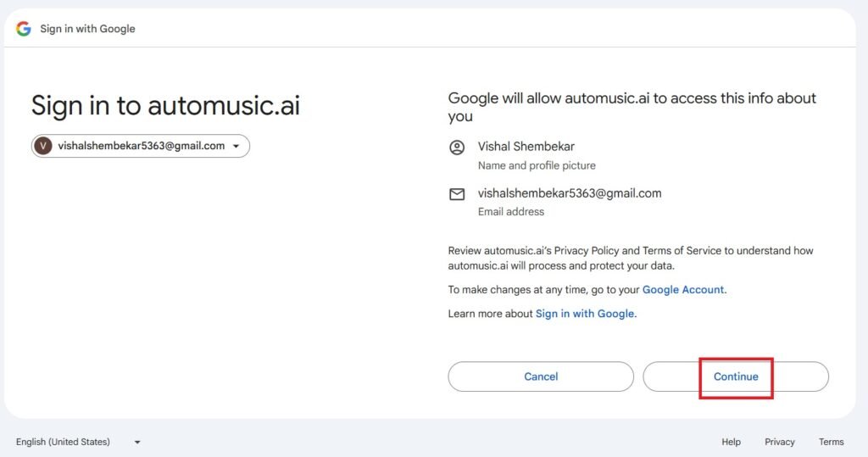Expand the account chooser dropdown arrow
Image resolution: width=868 pixels, height=457 pixels.
[236, 147]
